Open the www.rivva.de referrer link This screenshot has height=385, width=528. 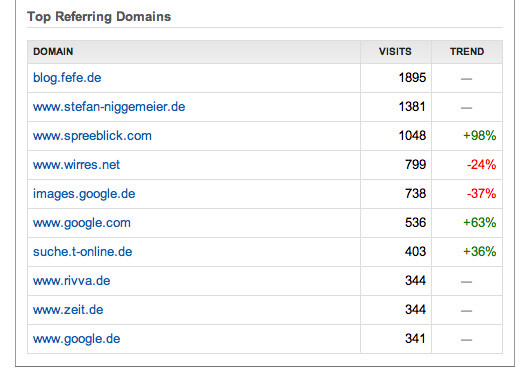click(72, 281)
